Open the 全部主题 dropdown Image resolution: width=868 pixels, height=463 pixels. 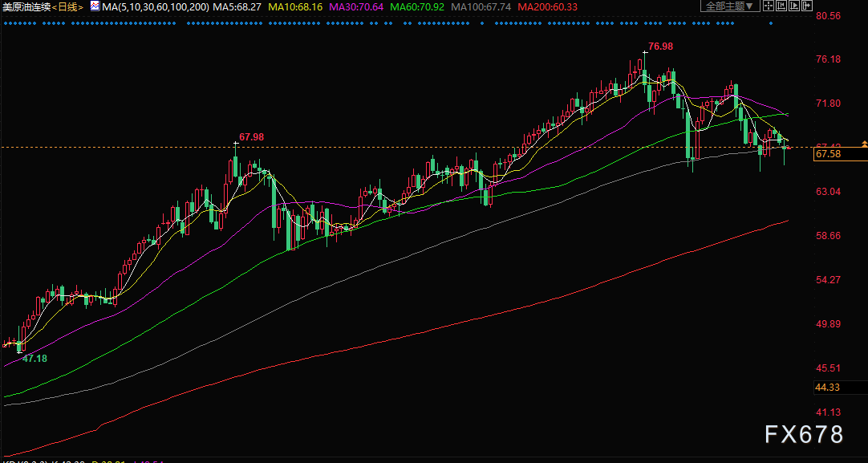pyautogui.click(x=730, y=6)
